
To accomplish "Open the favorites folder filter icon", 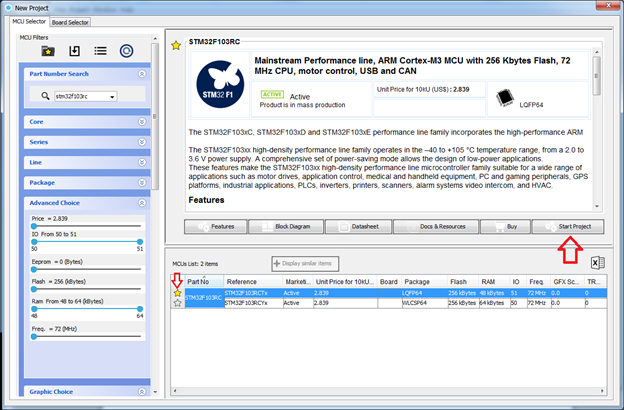I will pos(48,51).
